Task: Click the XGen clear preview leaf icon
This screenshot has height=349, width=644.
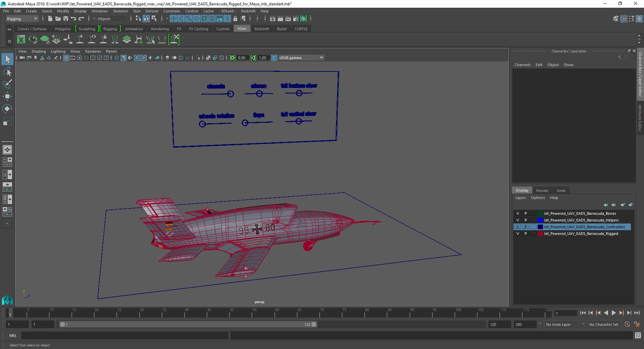Action: 45,40
